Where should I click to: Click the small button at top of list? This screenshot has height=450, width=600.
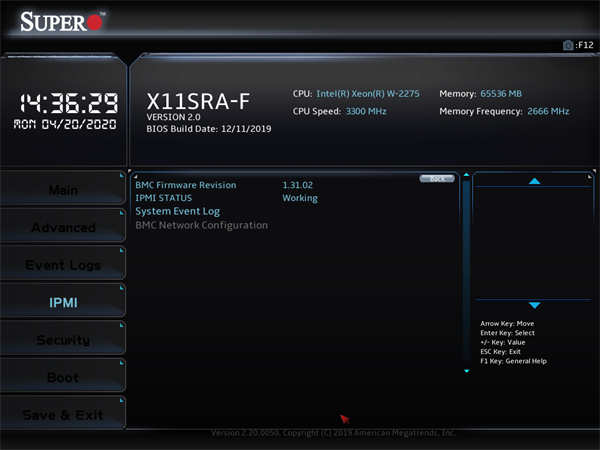pos(437,179)
